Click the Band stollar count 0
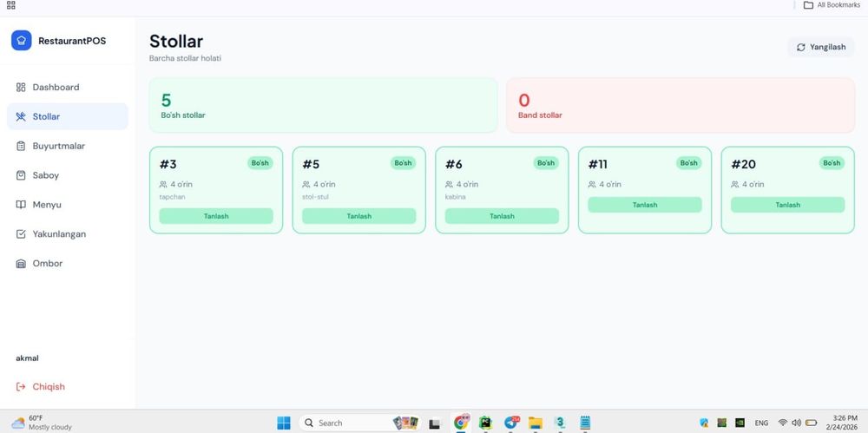This screenshot has height=433, width=868. pyautogui.click(x=523, y=100)
